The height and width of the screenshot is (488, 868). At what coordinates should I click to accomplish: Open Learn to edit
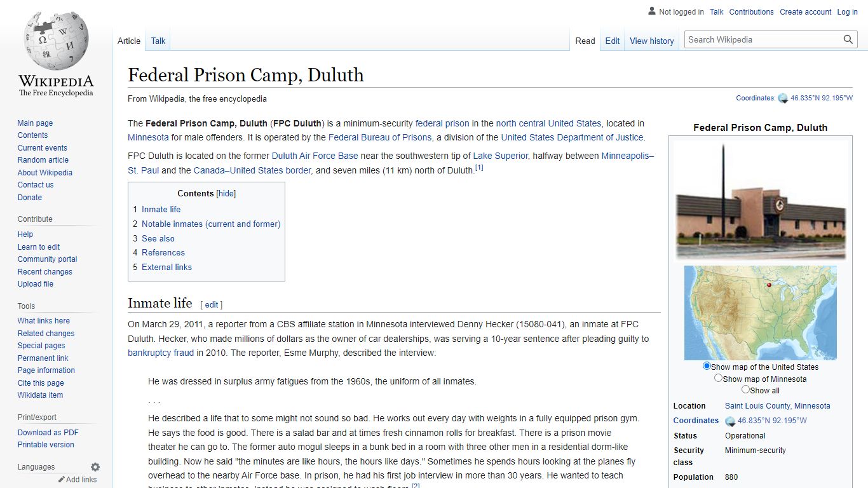(x=39, y=247)
